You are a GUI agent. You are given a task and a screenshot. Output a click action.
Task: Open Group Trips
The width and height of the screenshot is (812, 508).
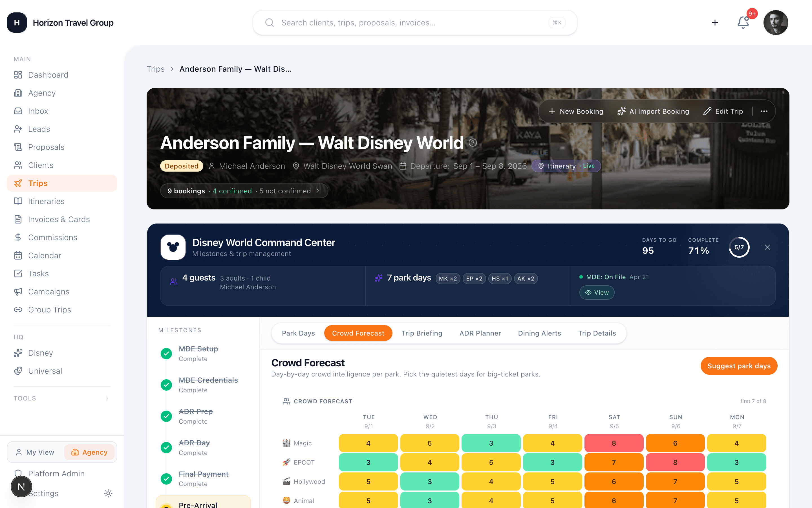coord(62,310)
